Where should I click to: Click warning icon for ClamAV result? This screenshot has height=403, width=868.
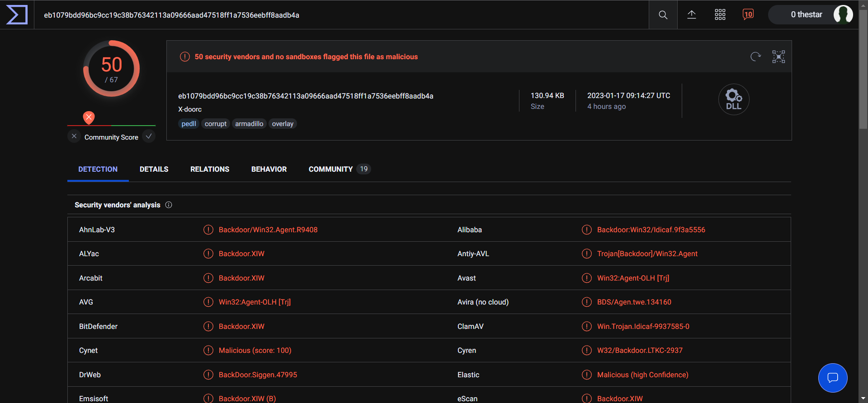click(587, 326)
